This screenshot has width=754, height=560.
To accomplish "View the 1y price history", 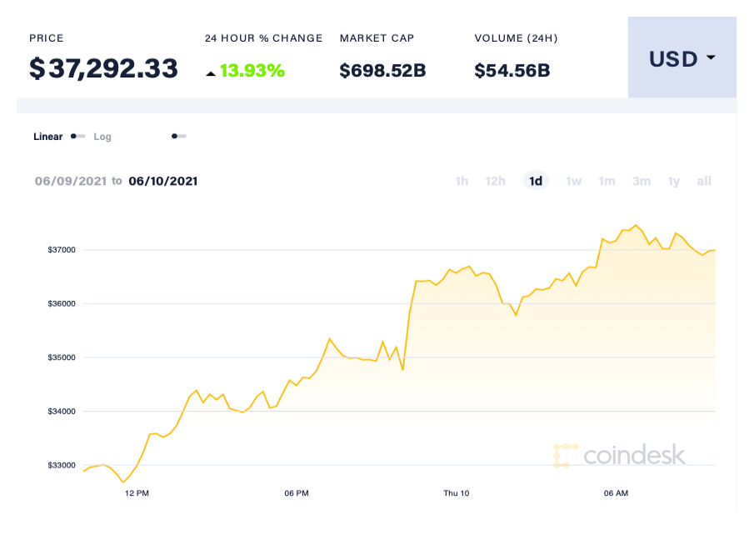I will pyautogui.click(x=673, y=181).
